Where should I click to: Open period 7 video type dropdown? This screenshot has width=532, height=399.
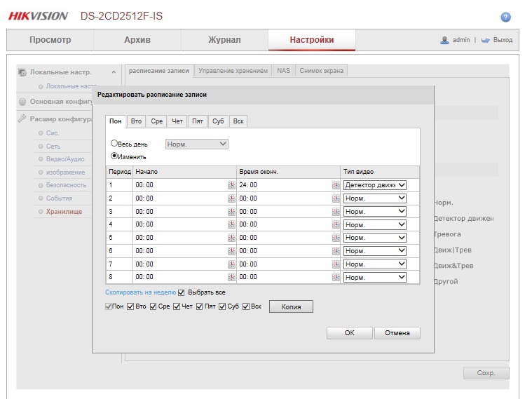click(x=375, y=264)
